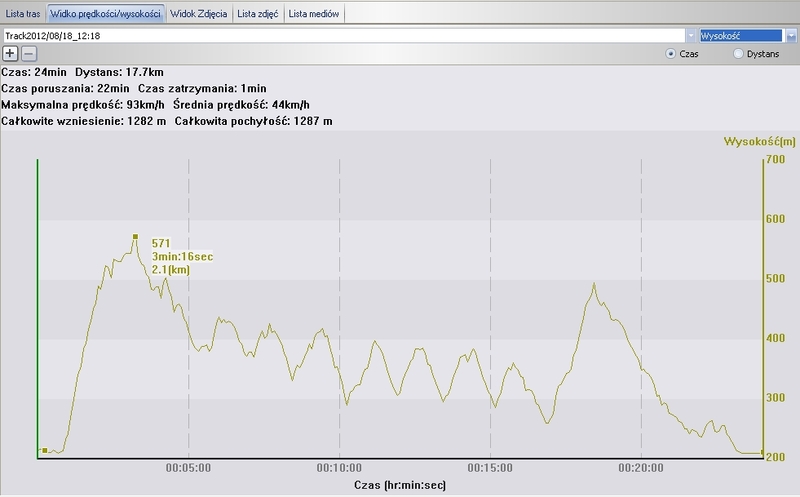
Task: Click the Track2012/08/18_12:18 field
Action: 344,36
